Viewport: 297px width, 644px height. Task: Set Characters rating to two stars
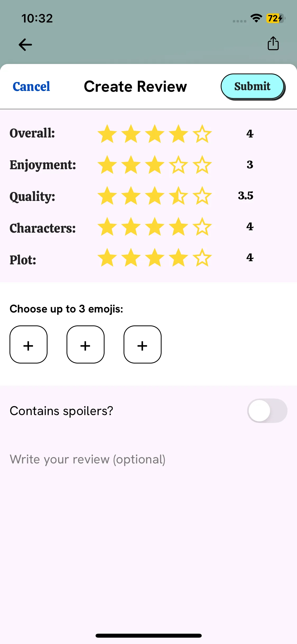coord(131,227)
